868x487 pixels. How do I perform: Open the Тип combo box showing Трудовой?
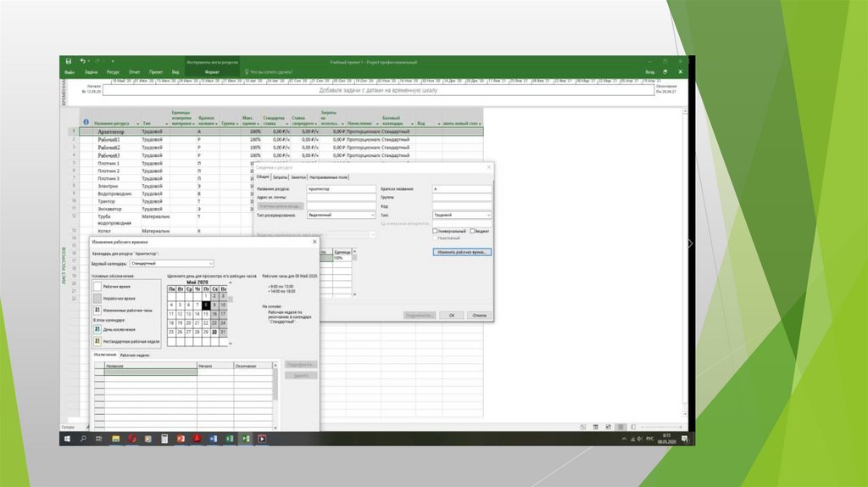(488, 216)
